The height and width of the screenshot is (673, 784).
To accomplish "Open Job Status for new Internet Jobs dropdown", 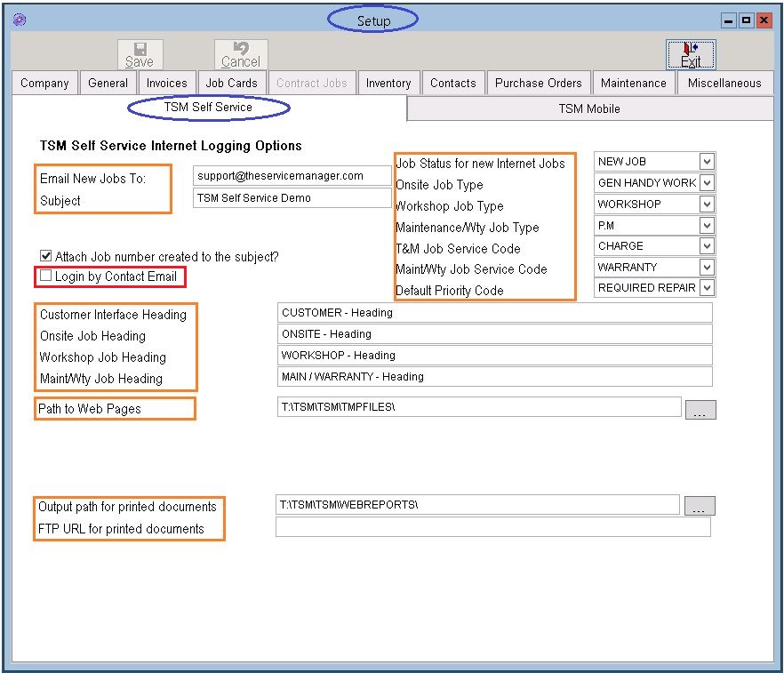I will click(x=707, y=162).
